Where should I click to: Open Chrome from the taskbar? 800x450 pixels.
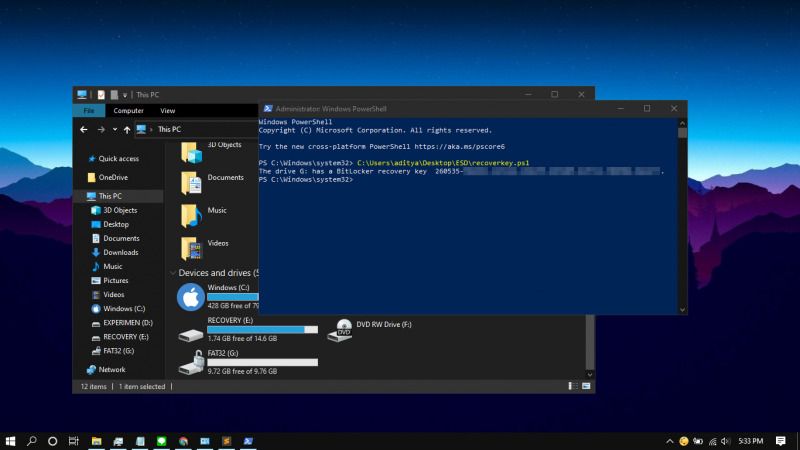(x=183, y=441)
